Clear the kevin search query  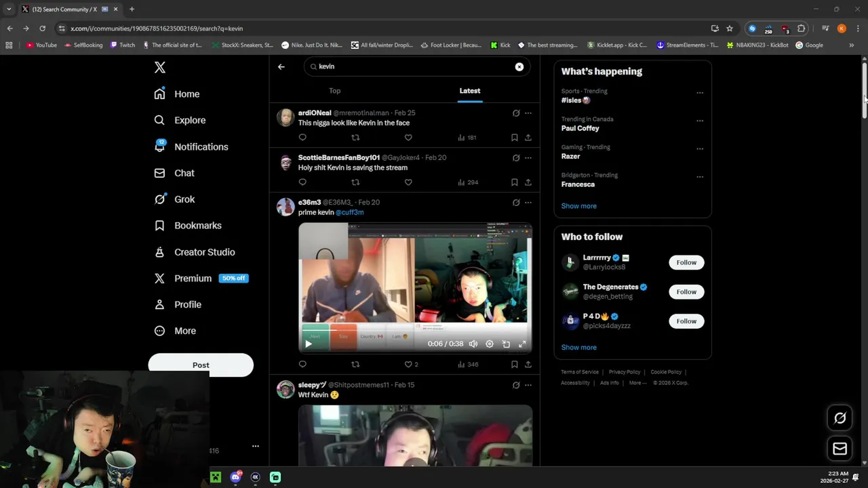[x=519, y=66]
